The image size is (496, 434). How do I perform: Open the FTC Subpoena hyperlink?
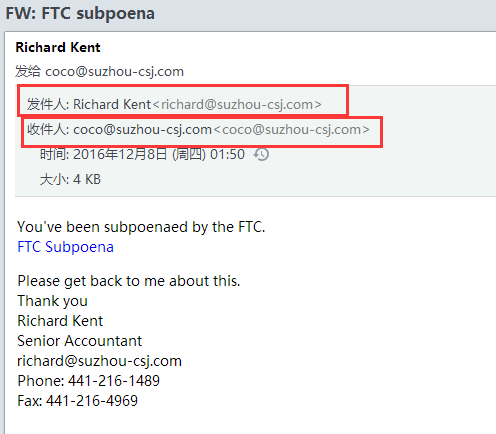click(x=65, y=247)
